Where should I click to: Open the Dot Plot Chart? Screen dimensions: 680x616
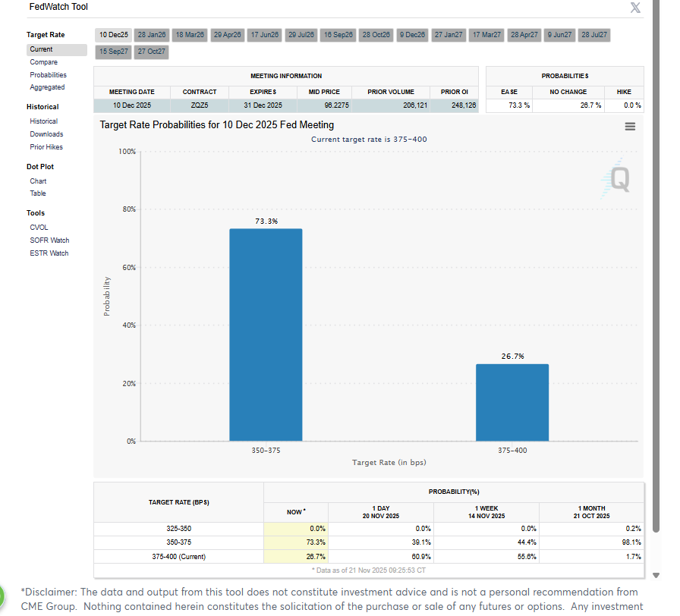pos(38,181)
